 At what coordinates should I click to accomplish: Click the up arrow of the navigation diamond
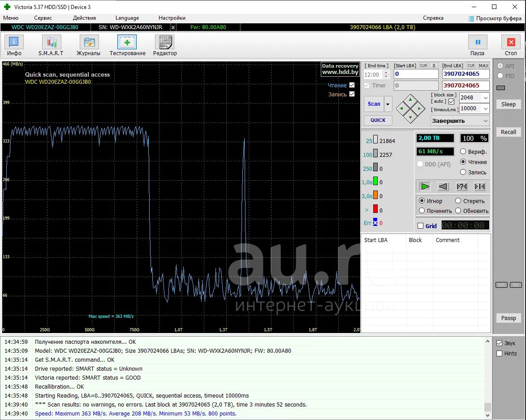click(410, 100)
